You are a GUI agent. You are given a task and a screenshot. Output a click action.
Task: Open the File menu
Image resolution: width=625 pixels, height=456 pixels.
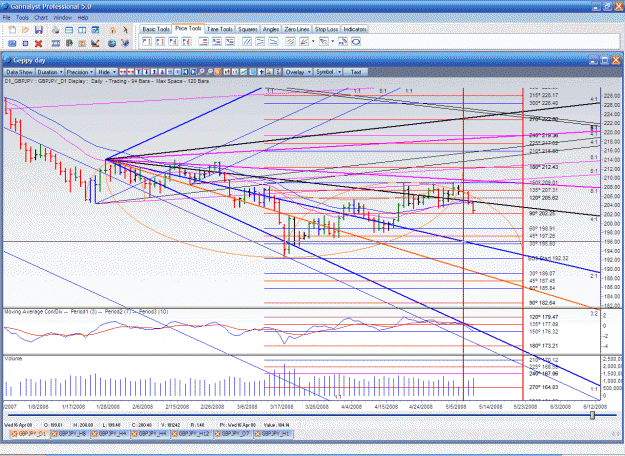pos(6,18)
